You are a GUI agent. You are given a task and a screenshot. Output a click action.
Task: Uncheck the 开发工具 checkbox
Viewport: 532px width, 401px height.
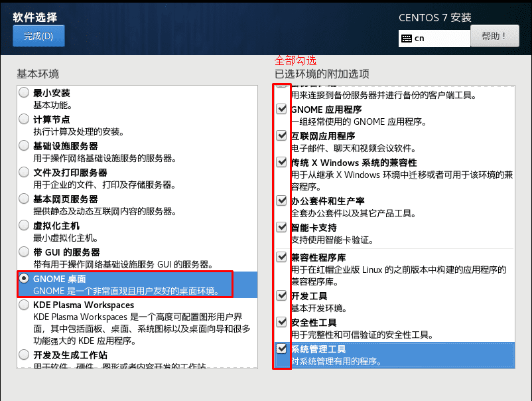pos(281,295)
